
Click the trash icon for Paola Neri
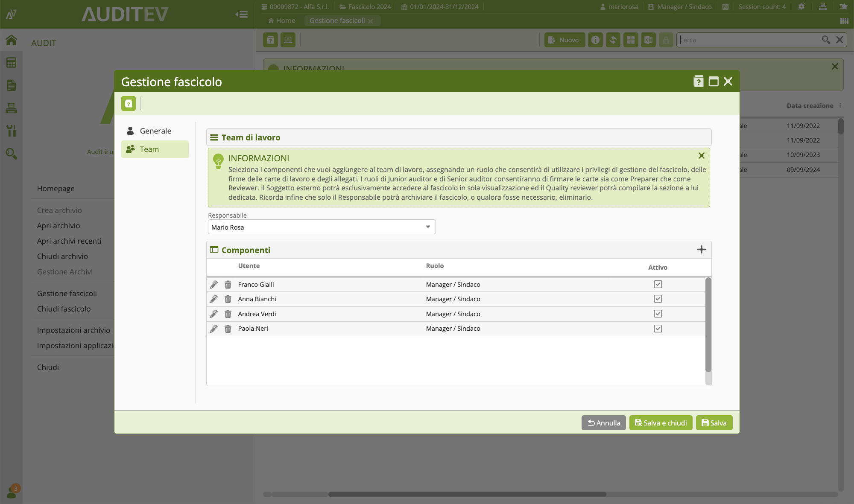pos(228,329)
